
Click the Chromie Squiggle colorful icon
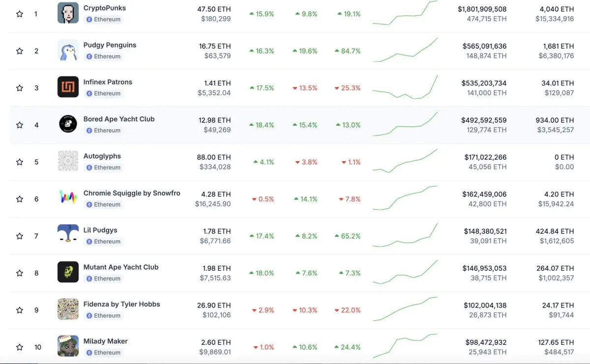tap(68, 198)
